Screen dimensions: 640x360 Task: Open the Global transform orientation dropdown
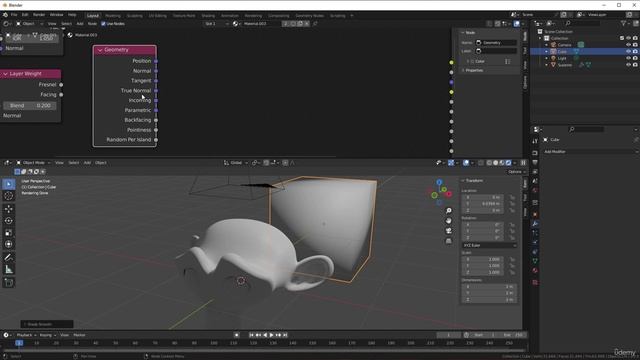tap(236, 163)
